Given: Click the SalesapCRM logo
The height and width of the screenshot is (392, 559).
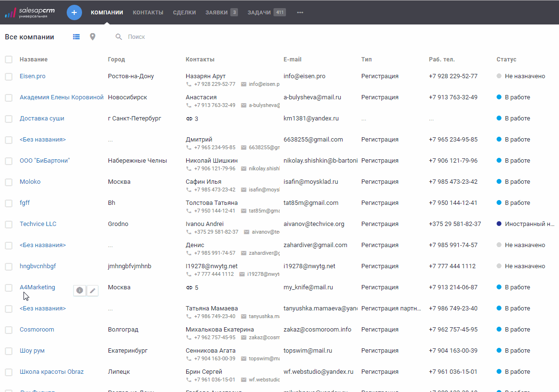Looking at the screenshot, I should tap(30, 12).
